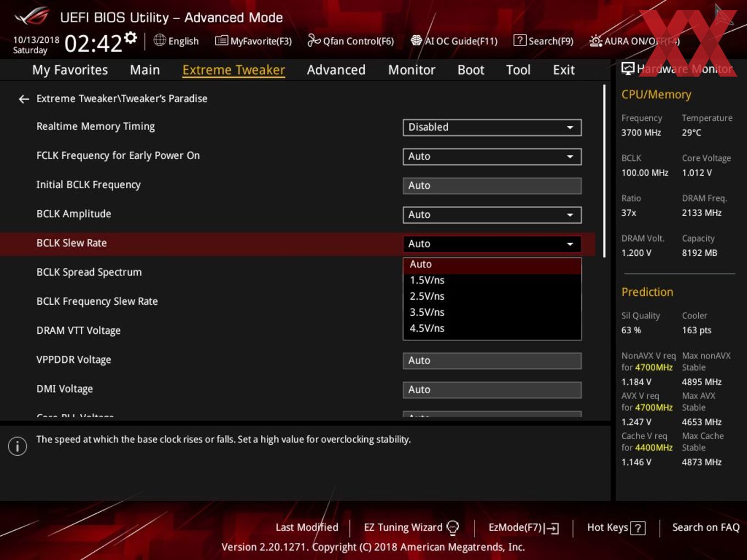The image size is (747, 560).
Task: Click the ROG logo icon
Action: tap(31, 16)
